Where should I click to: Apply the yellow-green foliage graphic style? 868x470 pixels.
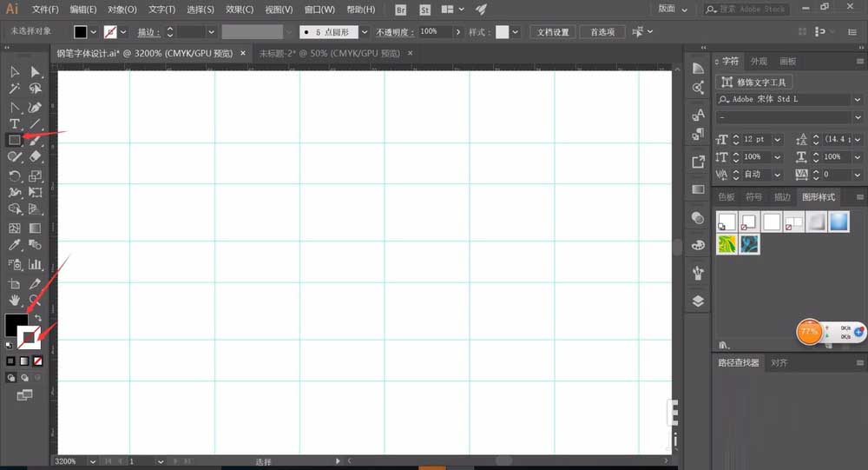tap(727, 244)
